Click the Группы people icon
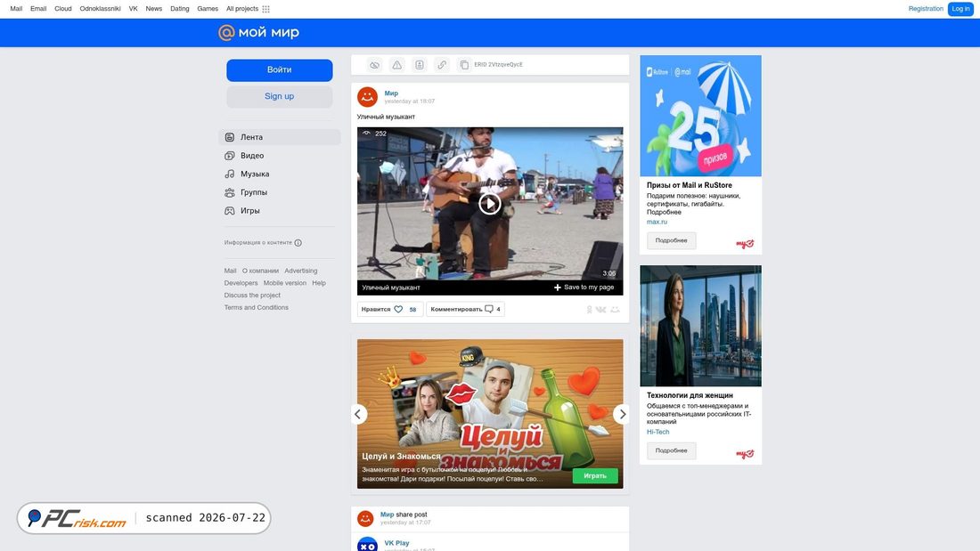Image resolution: width=980 pixels, height=551 pixels. [229, 192]
